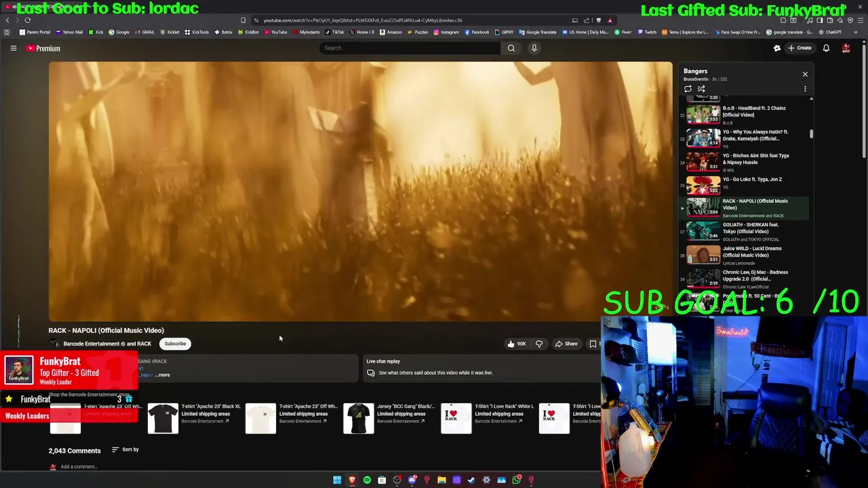
Task: Select RACK - NAPOLI in playlist
Action: (x=744, y=208)
